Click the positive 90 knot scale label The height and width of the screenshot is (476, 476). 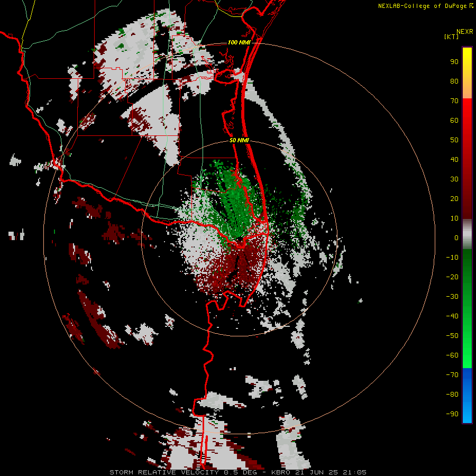click(454, 62)
